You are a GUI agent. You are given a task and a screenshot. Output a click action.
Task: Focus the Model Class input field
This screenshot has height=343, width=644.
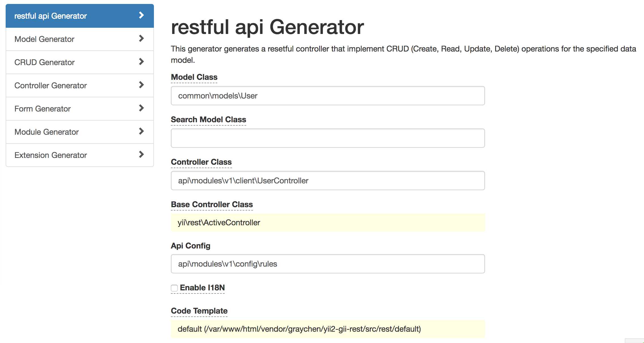tap(328, 96)
